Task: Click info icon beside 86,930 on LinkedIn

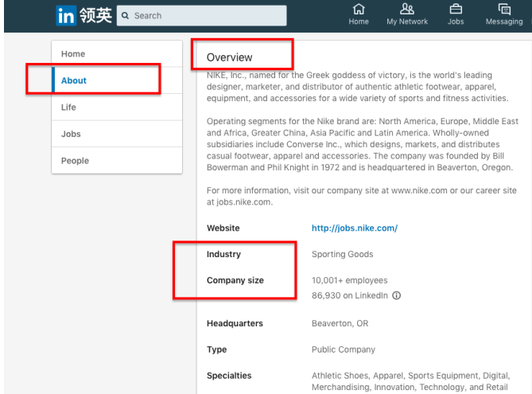Action: [396, 296]
